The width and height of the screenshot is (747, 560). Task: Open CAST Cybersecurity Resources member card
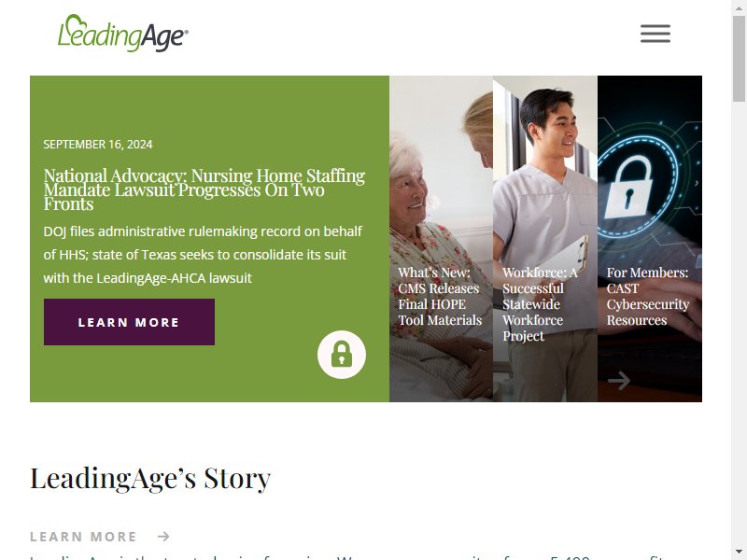[x=648, y=296]
